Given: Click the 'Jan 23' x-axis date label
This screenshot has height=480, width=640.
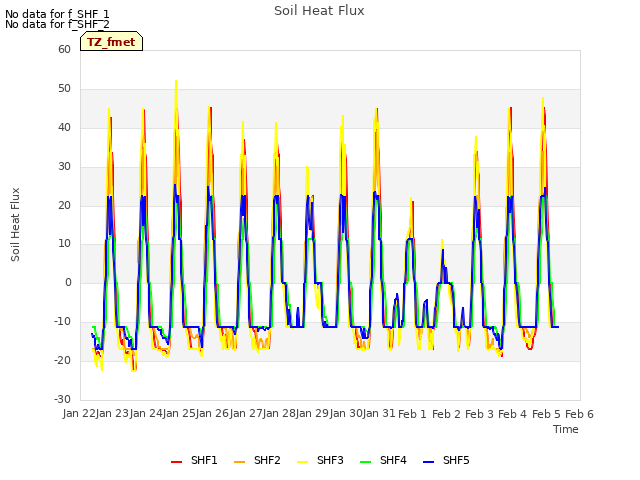Looking at the screenshot, I should click(112, 413).
